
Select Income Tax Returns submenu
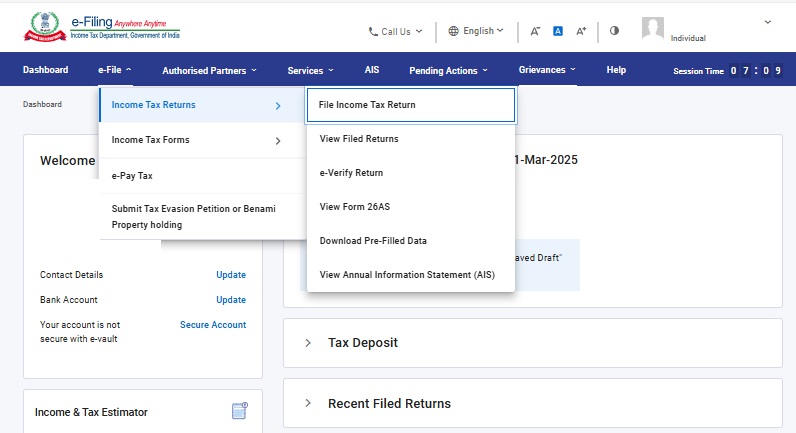[x=202, y=105]
